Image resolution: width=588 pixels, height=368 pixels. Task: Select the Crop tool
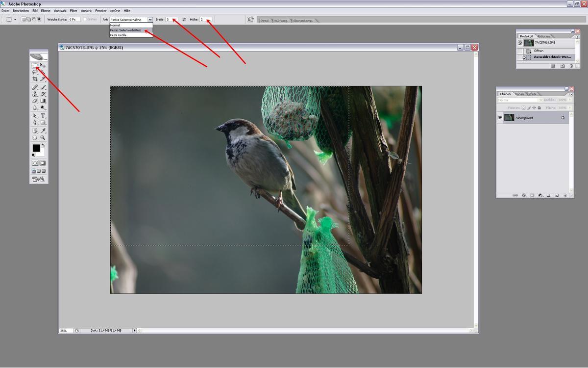35,79
